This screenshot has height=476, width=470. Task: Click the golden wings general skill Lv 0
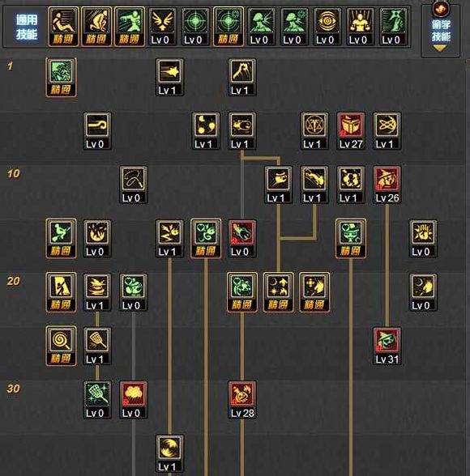(x=162, y=27)
